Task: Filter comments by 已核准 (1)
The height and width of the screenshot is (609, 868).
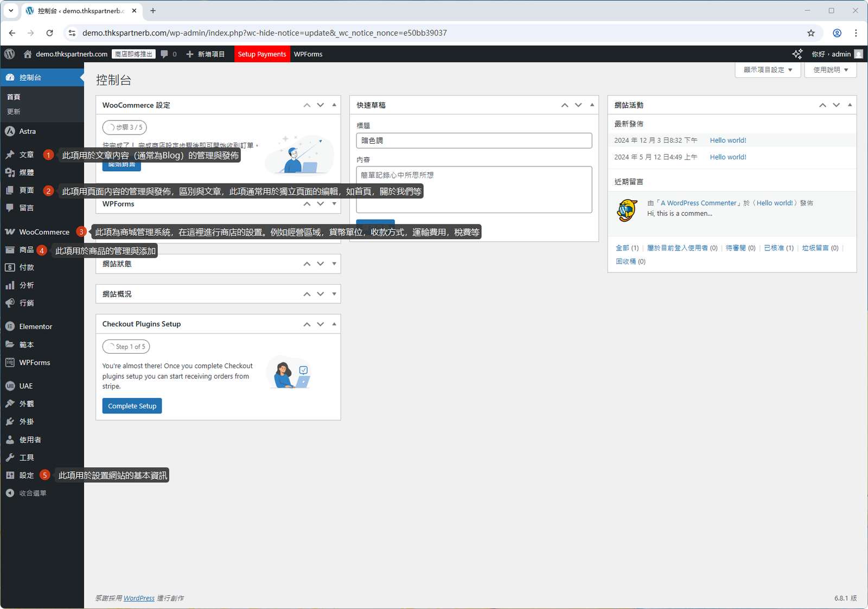Action: 778,248
